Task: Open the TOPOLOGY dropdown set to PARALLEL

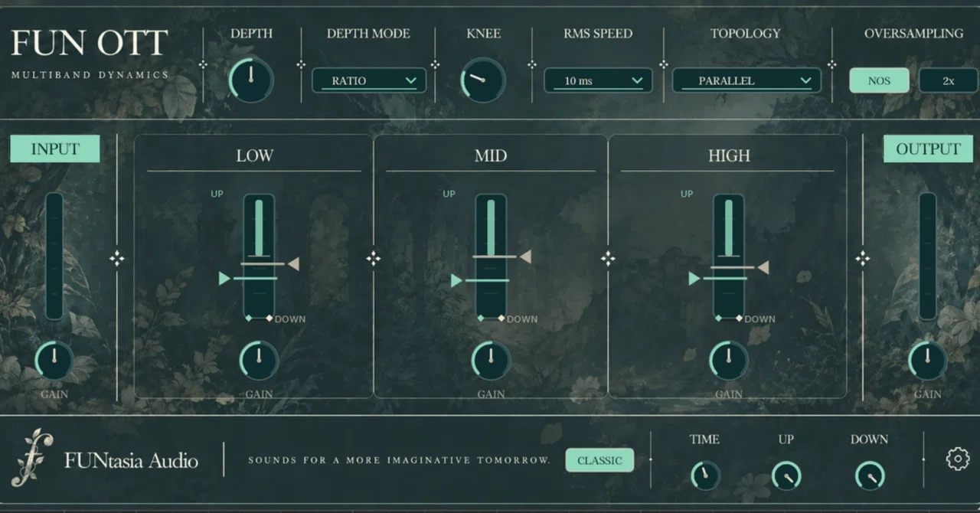Action: (746, 80)
